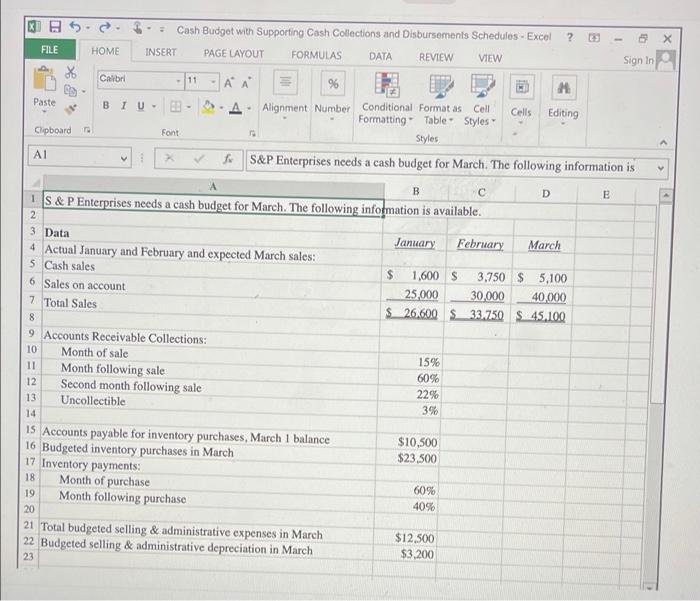Image resolution: width=700 pixels, height=601 pixels.
Task: Click the Cut scissors icon
Action: [71, 72]
